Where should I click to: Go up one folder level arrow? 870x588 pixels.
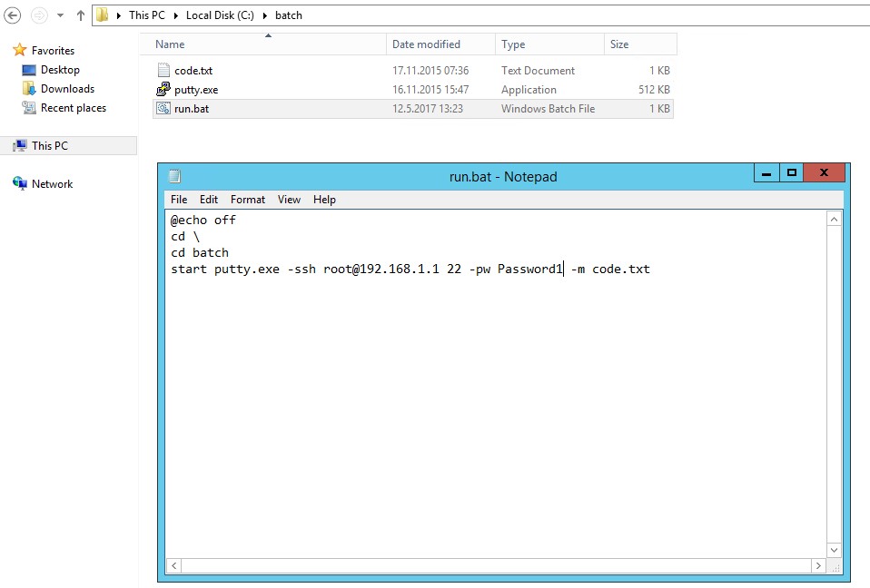pyautogui.click(x=81, y=15)
